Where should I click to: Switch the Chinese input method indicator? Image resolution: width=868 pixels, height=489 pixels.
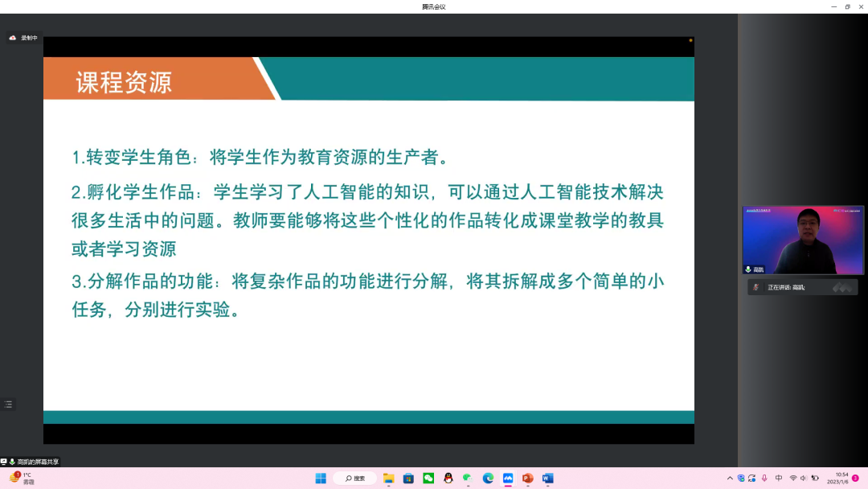(x=778, y=479)
